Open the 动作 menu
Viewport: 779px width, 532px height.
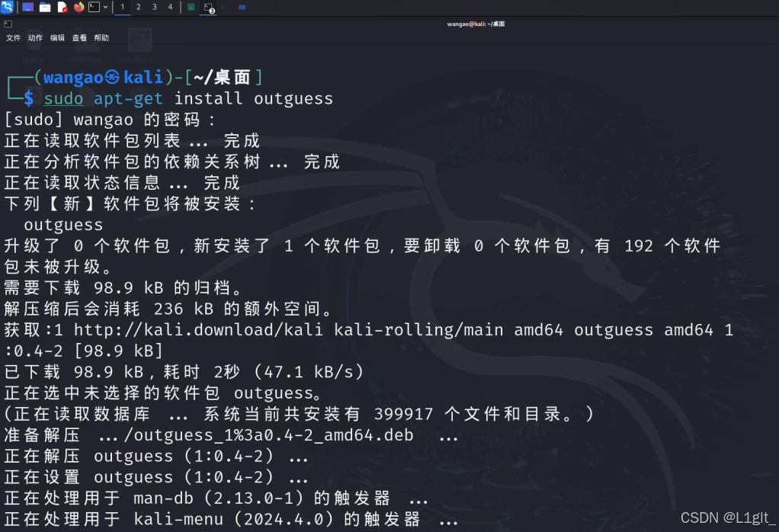point(34,37)
